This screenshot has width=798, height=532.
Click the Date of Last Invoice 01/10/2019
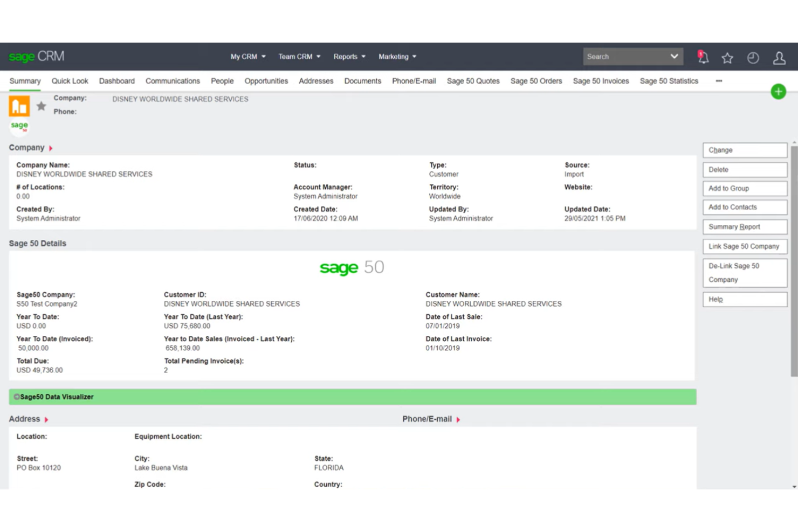click(443, 348)
